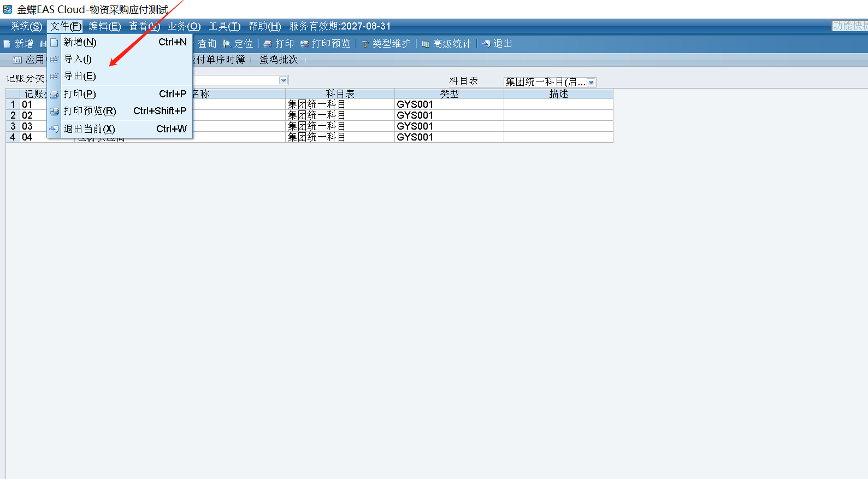The image size is (868, 479).
Task: Click the 查询 (Query) toolbar button
Action: [206, 44]
